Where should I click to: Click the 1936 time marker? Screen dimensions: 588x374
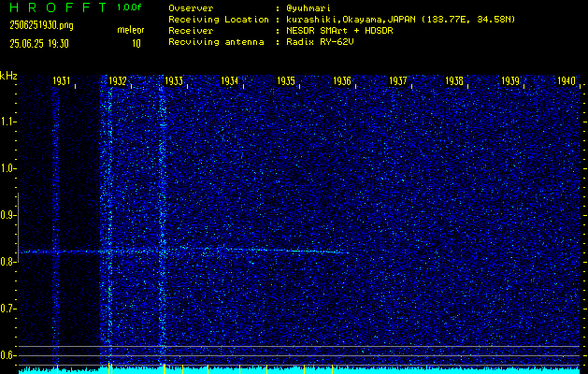tap(342, 81)
